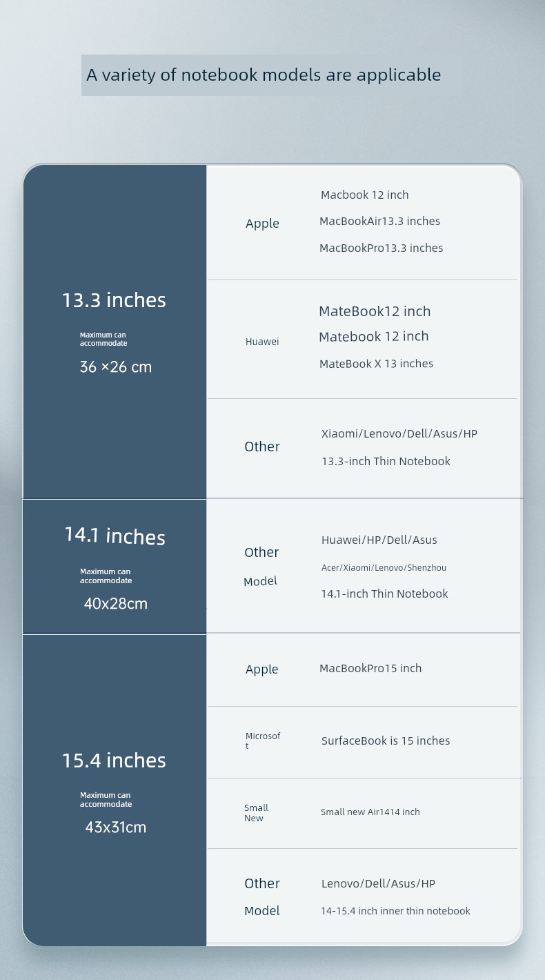The width and height of the screenshot is (545, 980).
Task: Select the Small new Air1414 inch entry
Action: pos(370,812)
